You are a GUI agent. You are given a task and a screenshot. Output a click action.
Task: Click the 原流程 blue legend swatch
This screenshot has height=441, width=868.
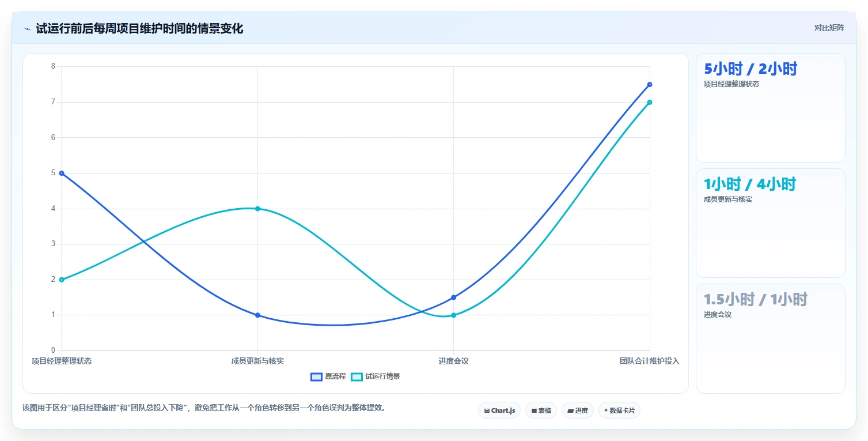coord(316,376)
